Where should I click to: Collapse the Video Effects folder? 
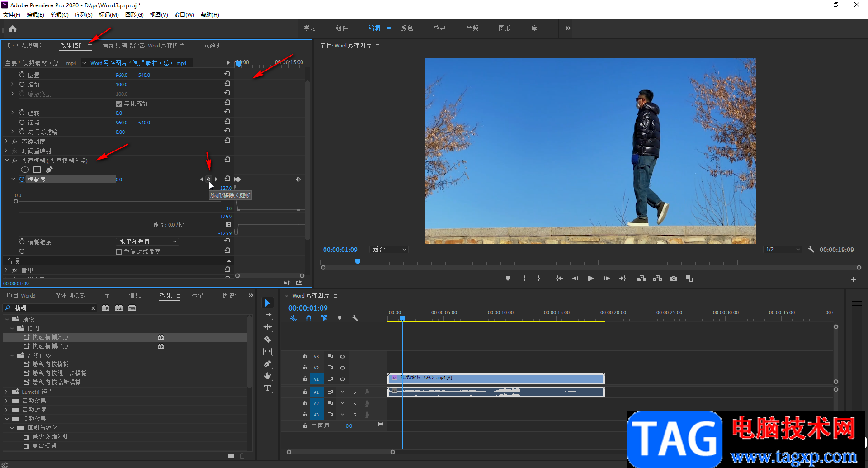[x=6, y=419]
